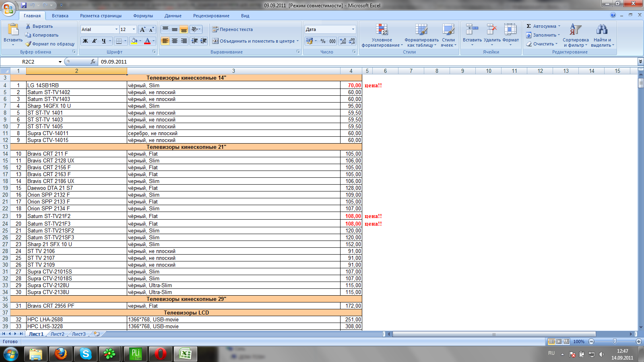Click the Paste (Вставить) clipboard icon
The width and height of the screenshot is (644, 362).
tap(13, 30)
